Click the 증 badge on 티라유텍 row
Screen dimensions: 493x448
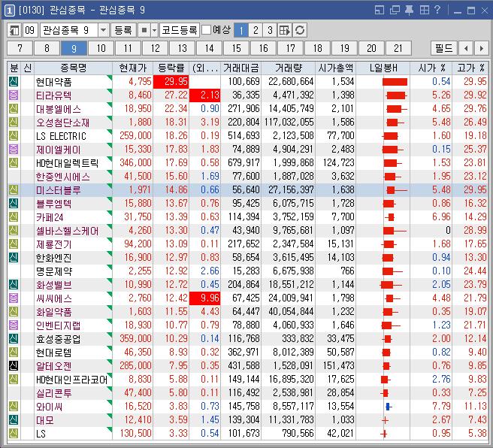(x=14, y=95)
